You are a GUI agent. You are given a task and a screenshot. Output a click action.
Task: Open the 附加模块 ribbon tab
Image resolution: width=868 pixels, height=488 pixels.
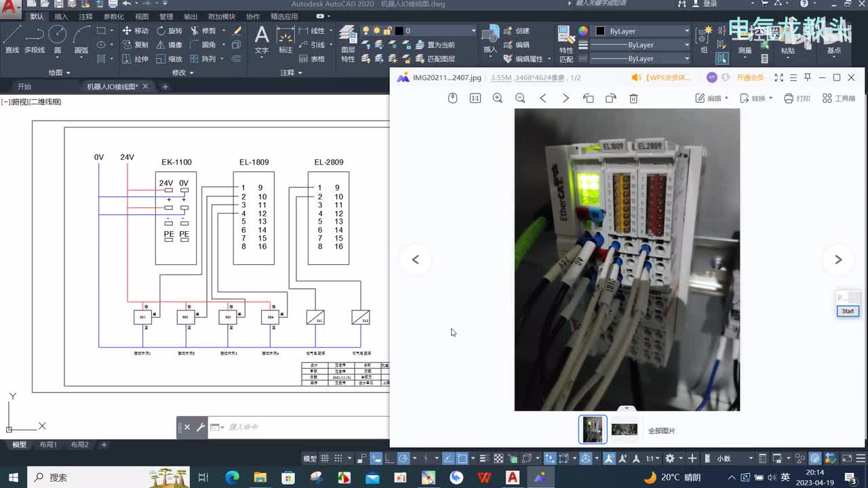222,16
